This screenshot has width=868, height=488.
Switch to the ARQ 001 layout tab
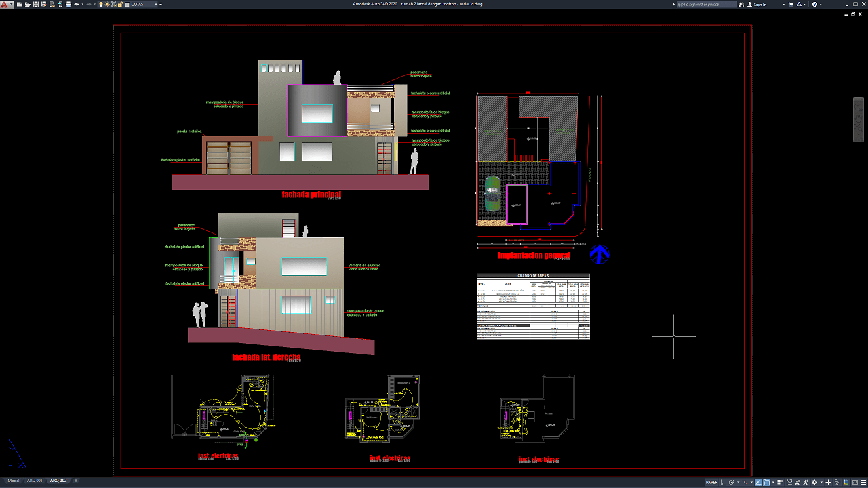(35, 481)
